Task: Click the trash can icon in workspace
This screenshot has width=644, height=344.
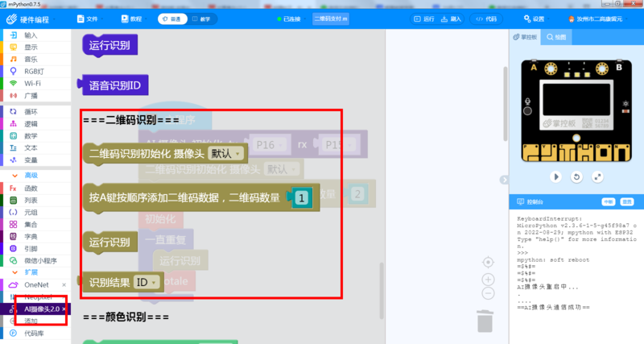Action: point(485,320)
